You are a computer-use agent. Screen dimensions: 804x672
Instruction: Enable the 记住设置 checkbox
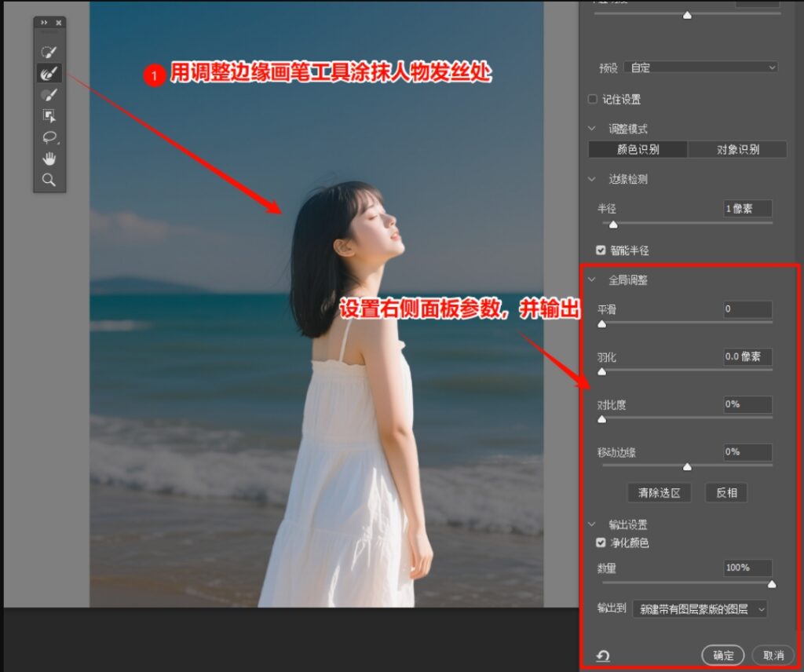591,99
